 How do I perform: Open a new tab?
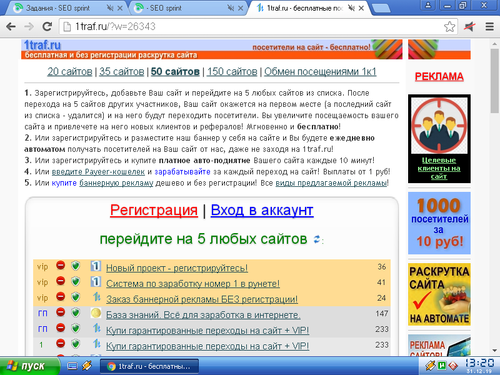point(381,8)
